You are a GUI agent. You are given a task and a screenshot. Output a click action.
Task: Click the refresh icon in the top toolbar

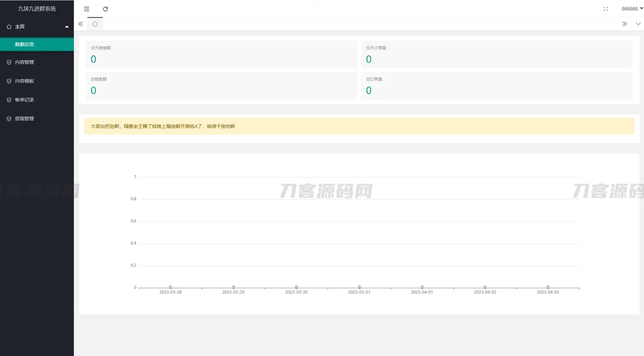coord(105,9)
